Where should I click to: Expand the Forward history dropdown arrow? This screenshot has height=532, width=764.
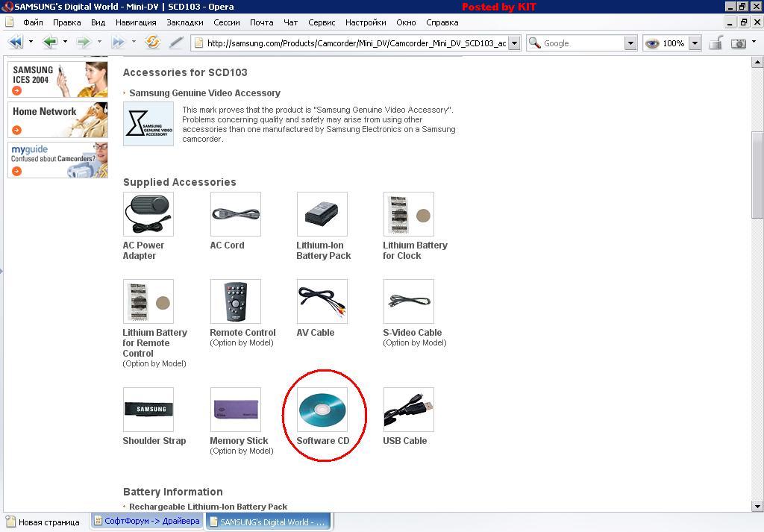pos(99,42)
